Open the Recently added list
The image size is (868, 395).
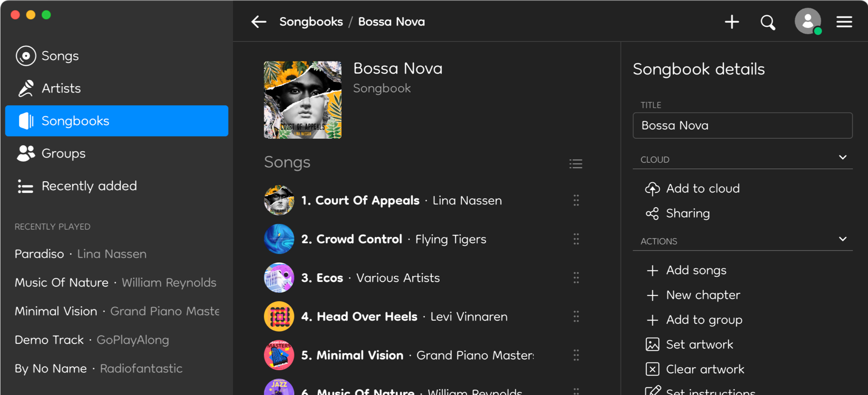(x=89, y=186)
